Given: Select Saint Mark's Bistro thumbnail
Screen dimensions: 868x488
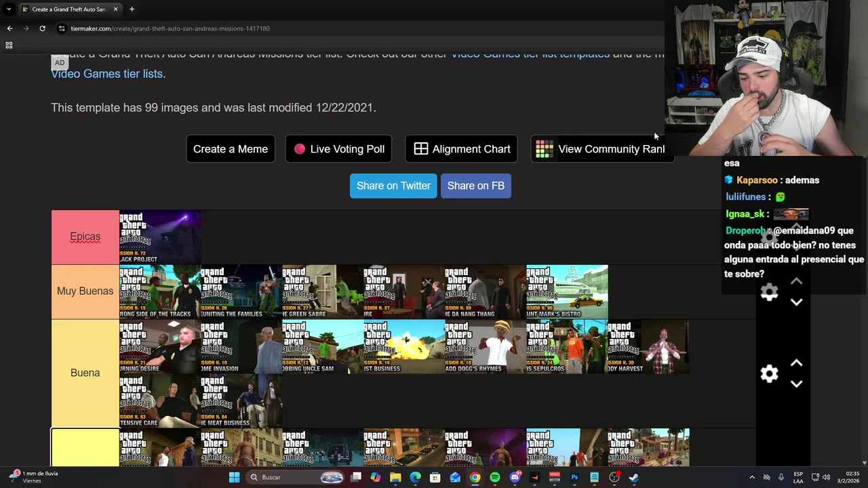Looking at the screenshot, I should (567, 291).
